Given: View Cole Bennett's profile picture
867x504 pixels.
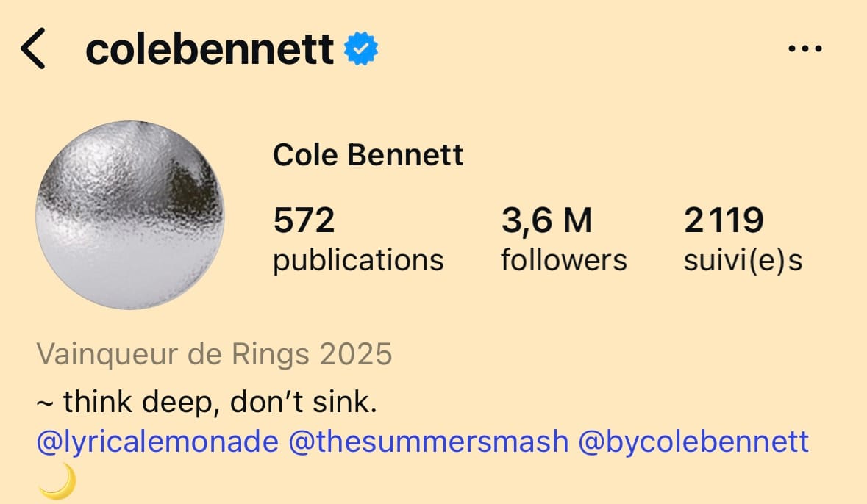Looking at the screenshot, I should coord(132,213).
